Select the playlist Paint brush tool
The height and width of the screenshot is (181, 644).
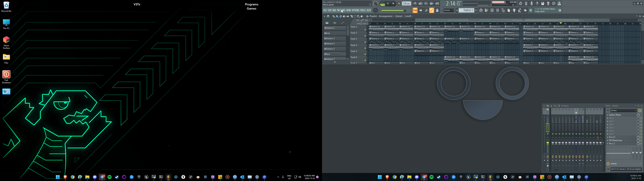tap(337, 16)
